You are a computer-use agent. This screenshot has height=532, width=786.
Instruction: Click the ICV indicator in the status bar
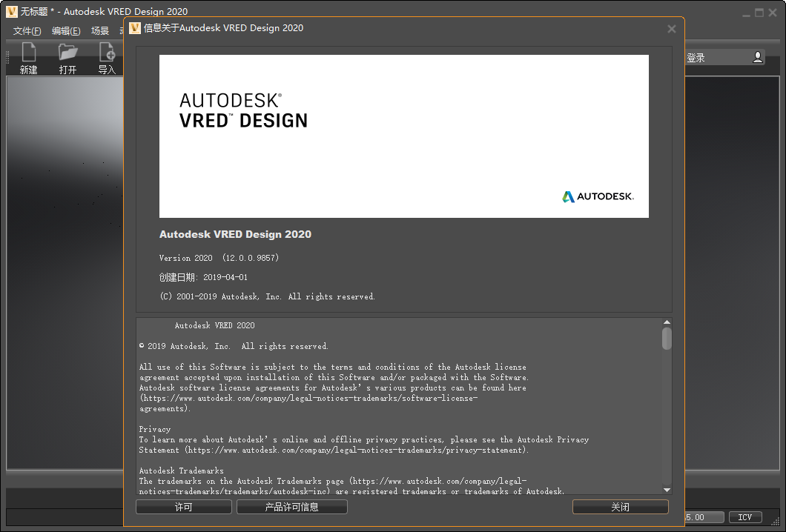(x=745, y=516)
